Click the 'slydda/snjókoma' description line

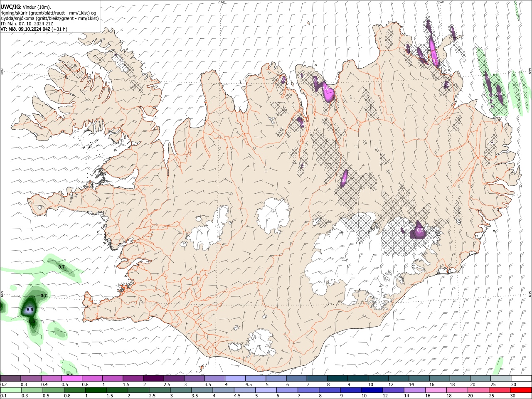49,18
